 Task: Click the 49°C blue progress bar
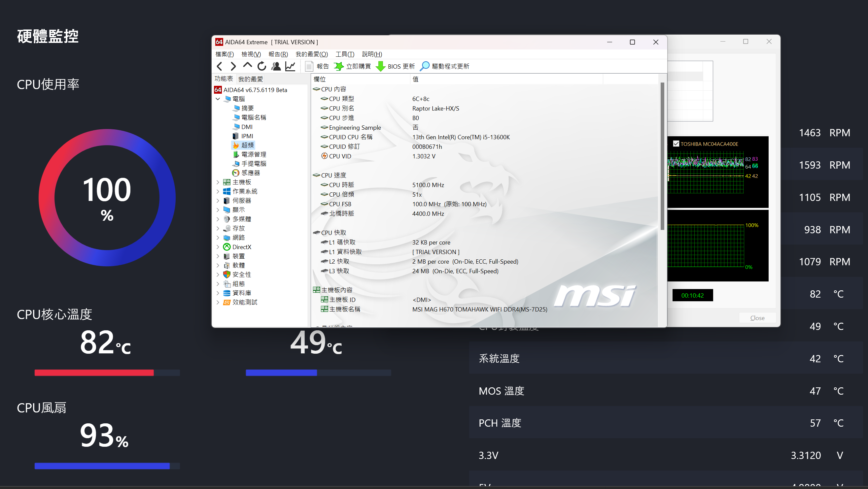(x=318, y=373)
